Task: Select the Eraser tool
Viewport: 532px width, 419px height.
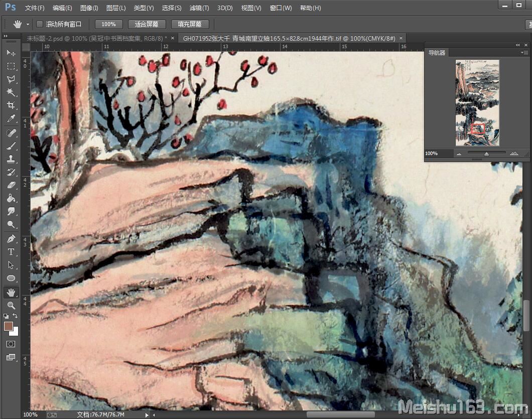Action: click(11, 185)
